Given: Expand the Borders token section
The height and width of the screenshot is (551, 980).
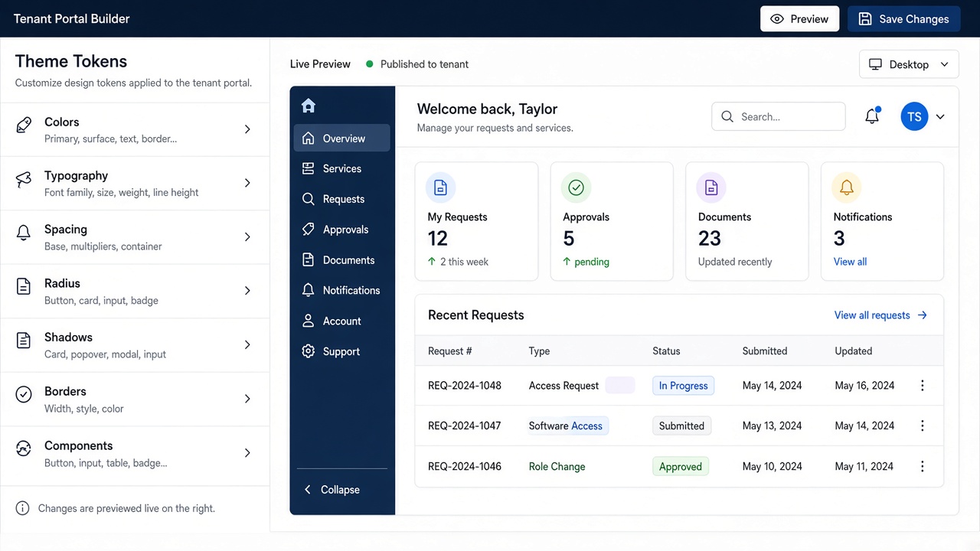Looking at the screenshot, I should [x=247, y=399].
